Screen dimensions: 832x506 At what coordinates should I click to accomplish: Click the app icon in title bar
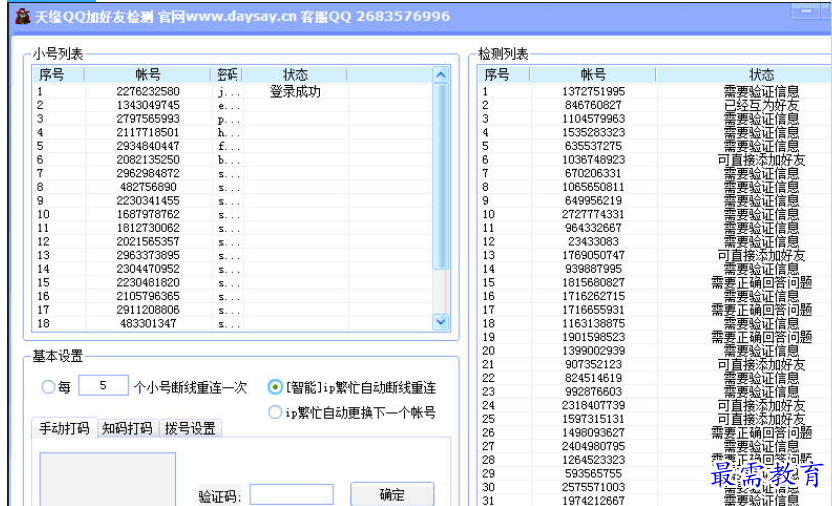[x=22, y=16]
